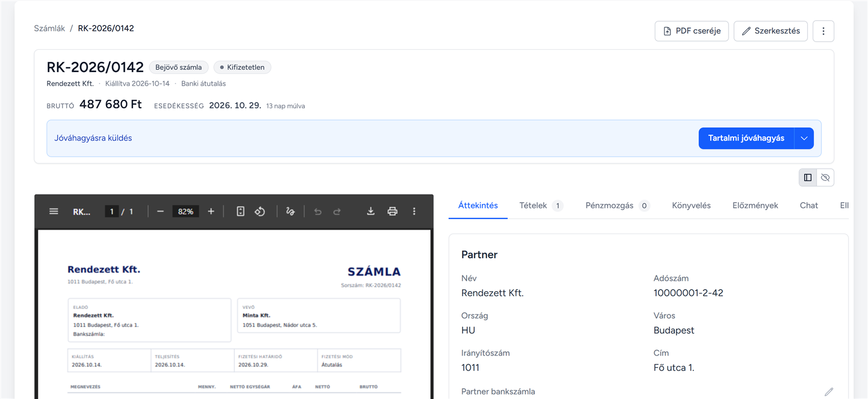
Task: Go to the Könyvelés tab
Action: point(691,205)
